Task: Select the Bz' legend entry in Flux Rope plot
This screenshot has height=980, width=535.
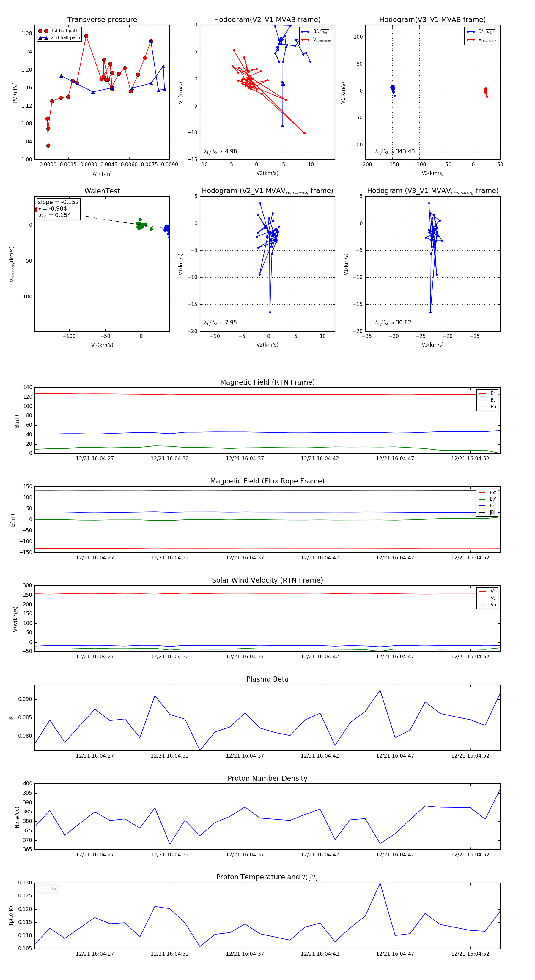Action: point(487,506)
